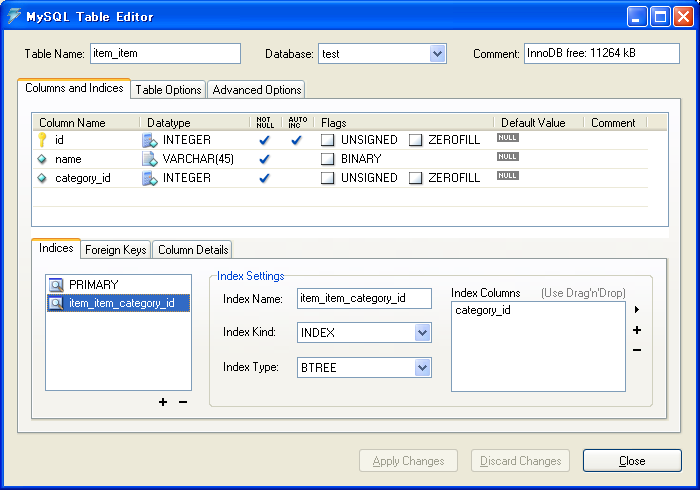Remove index column using minus icon
700x490 pixels.
click(x=637, y=350)
